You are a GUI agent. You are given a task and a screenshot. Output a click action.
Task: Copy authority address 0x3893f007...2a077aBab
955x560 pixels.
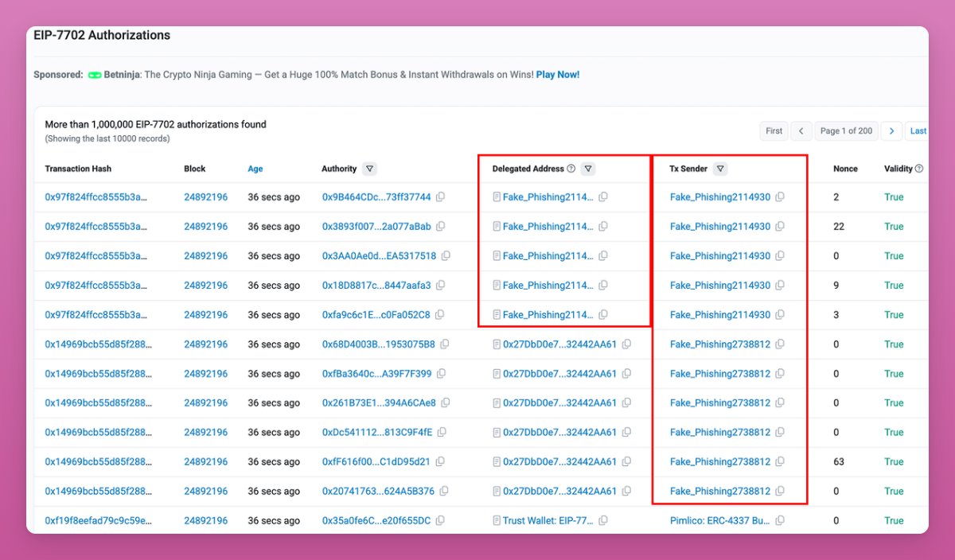click(440, 227)
